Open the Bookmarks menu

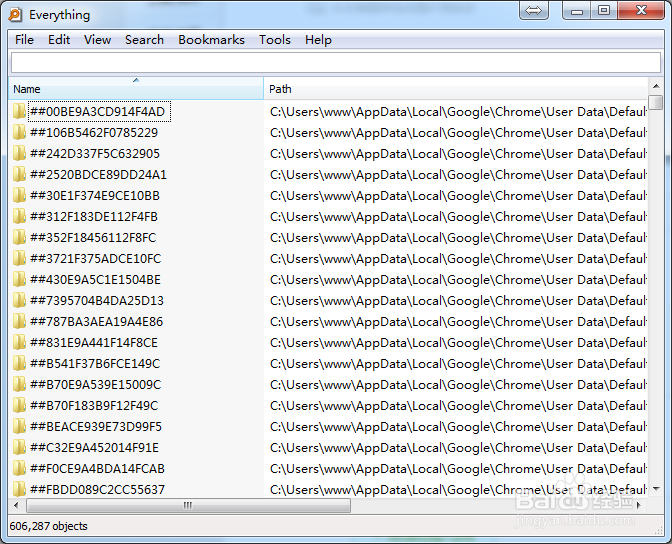tap(211, 40)
